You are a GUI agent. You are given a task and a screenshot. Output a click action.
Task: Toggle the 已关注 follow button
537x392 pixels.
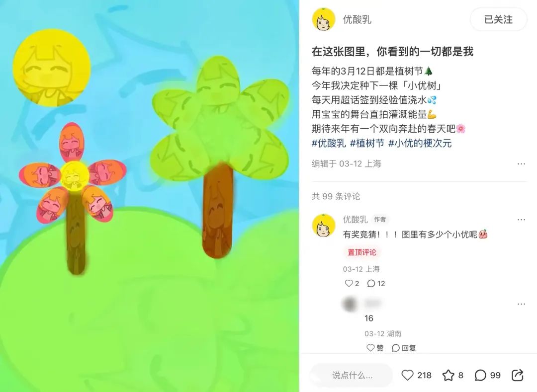[x=498, y=19]
